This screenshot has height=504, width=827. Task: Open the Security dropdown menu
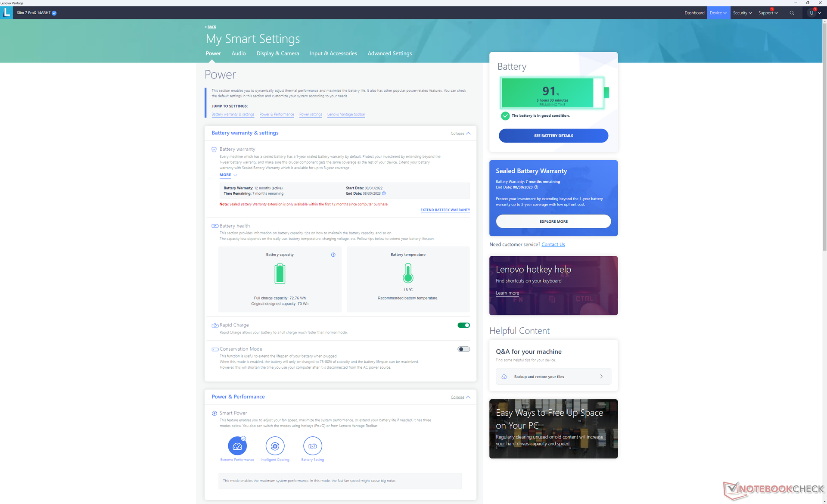742,13
